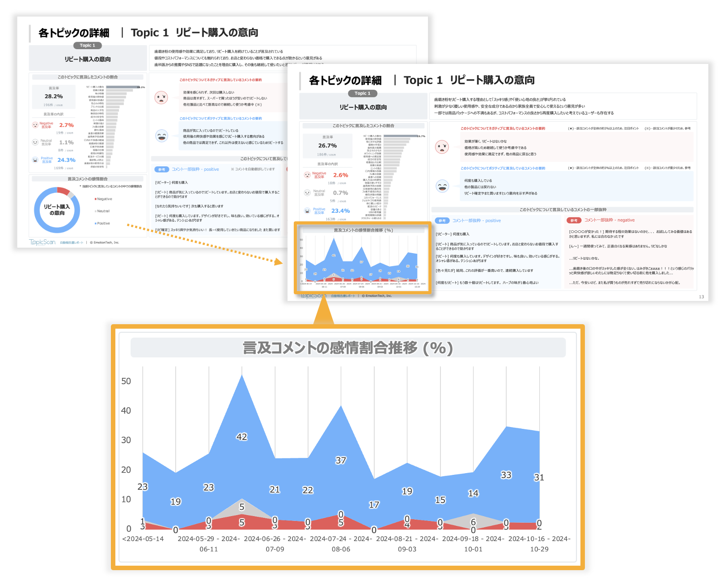728x584 pixels.
Task: Select the Topic 1 tab on the left page
Action: (87, 45)
